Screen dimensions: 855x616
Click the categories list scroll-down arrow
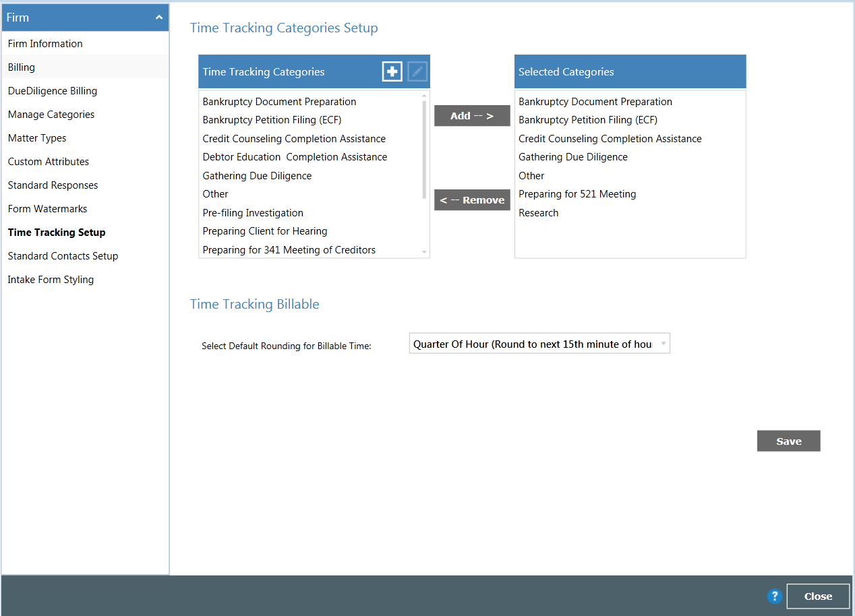pos(425,251)
